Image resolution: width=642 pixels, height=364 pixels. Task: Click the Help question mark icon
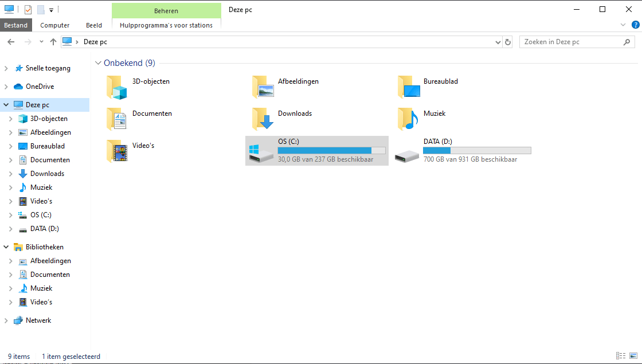(636, 25)
